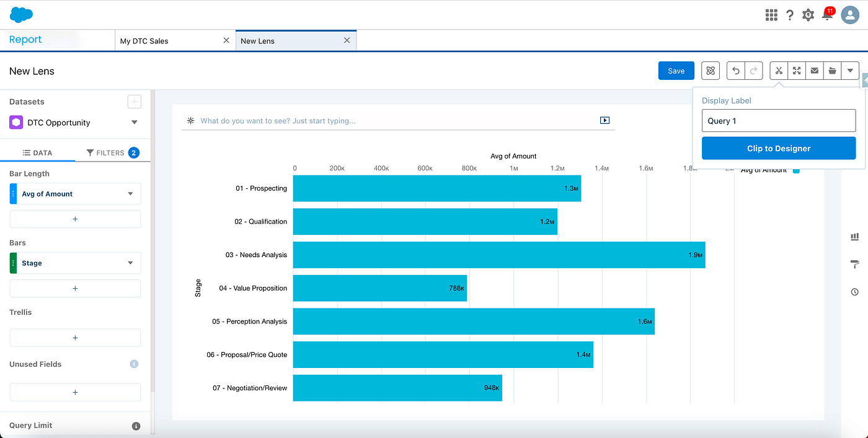This screenshot has width=868, height=438.
Task: Click the undo arrow icon
Action: 736,71
